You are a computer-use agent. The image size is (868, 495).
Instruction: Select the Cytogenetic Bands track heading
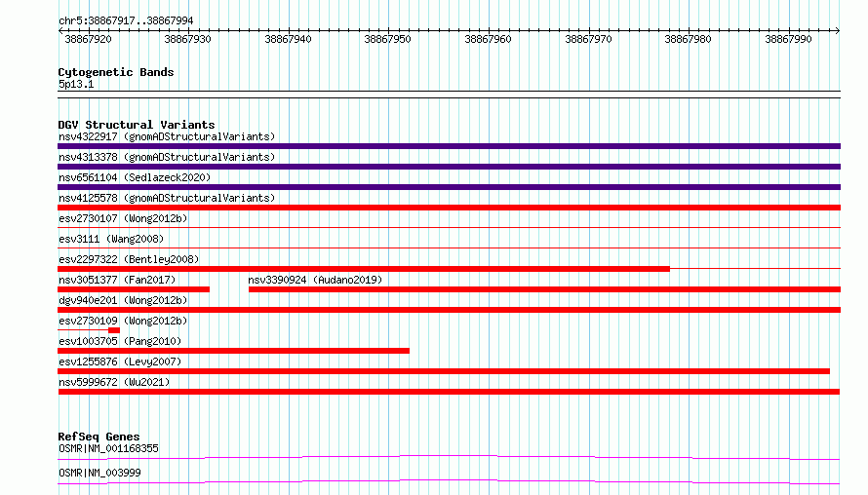click(116, 72)
